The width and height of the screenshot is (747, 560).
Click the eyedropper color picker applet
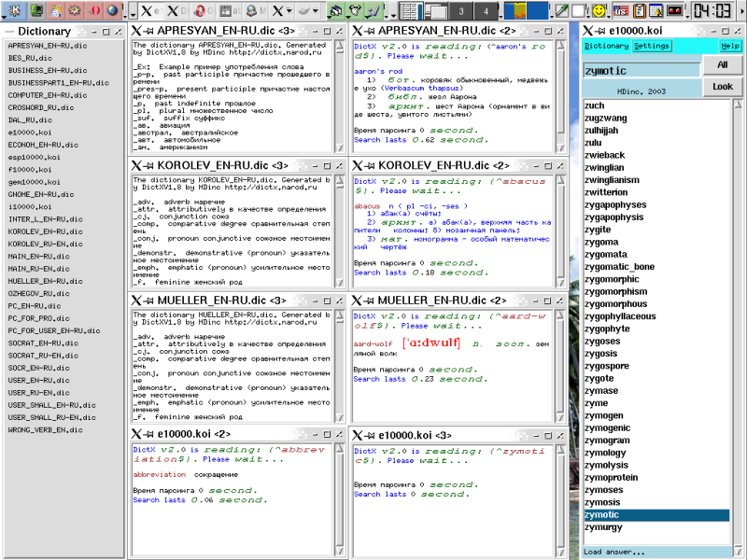click(562, 11)
